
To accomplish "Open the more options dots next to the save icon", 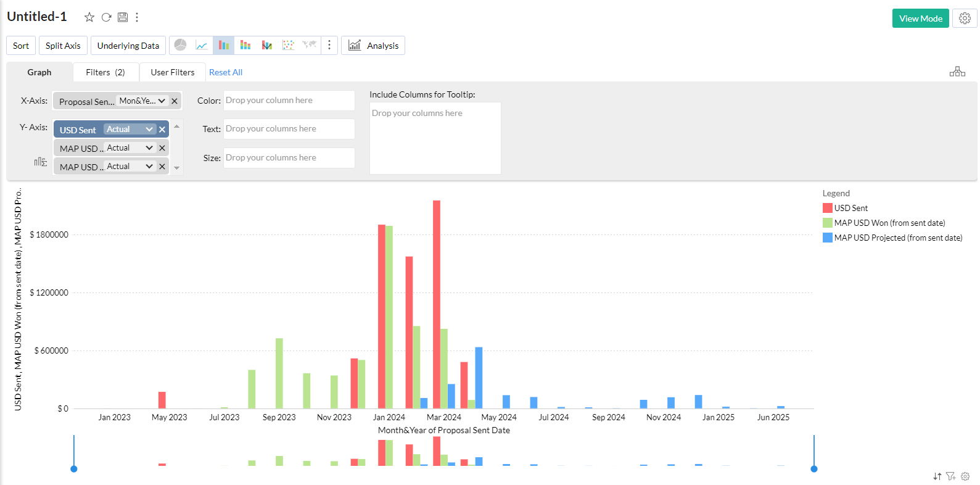I will [137, 17].
